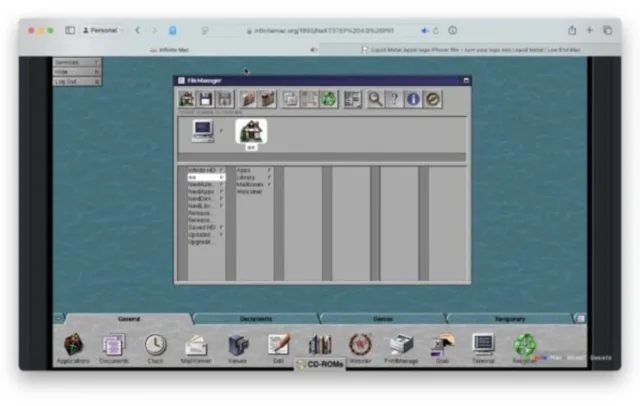Click the green recycle toolbar icon

(329, 99)
